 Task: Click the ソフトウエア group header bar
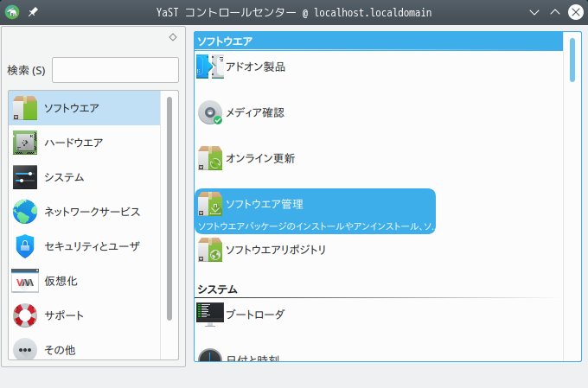(x=379, y=41)
